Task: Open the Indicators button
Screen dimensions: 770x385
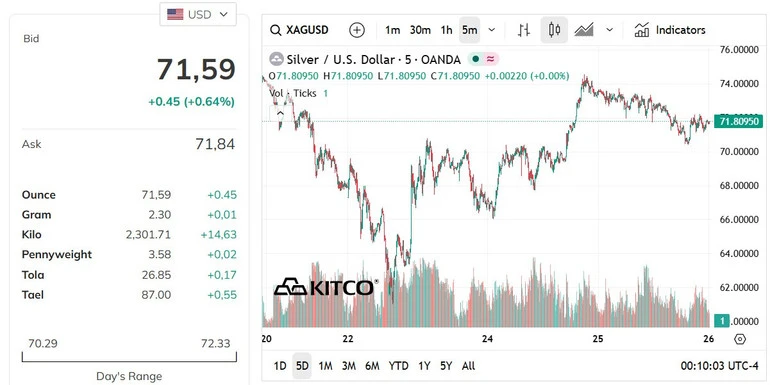Action: (x=670, y=30)
